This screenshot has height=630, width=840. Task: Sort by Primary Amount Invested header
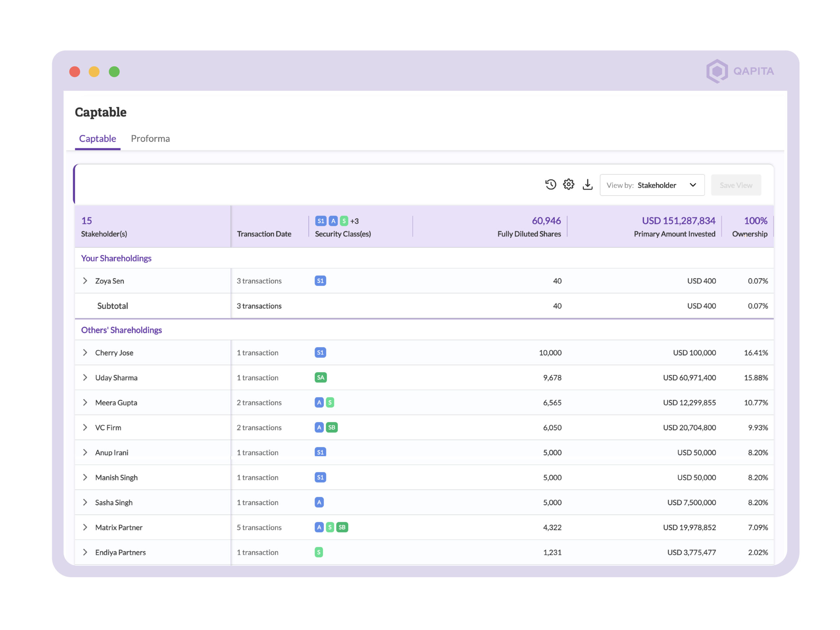tap(674, 234)
